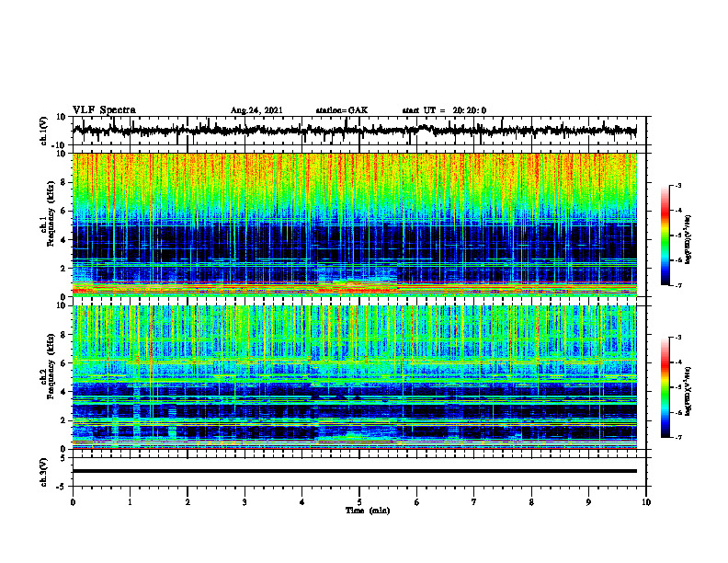Click the time axis tick label "8"
The image size is (728, 563).
pyautogui.click(x=531, y=502)
